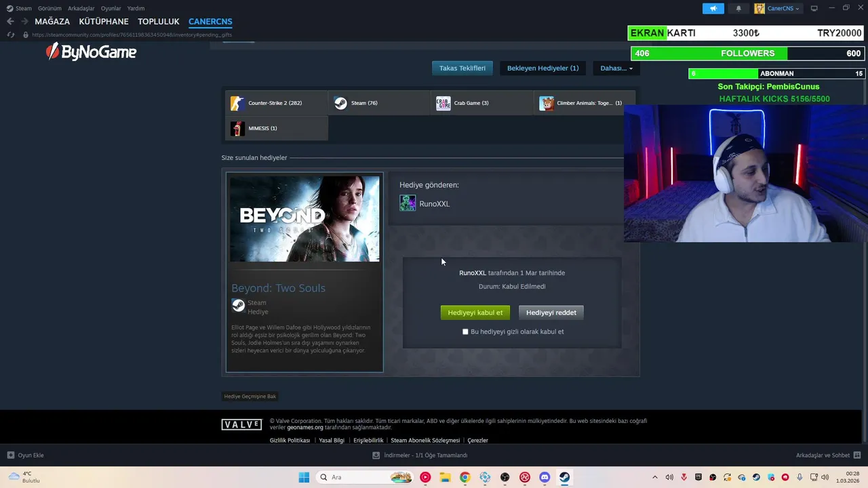
Task: Click Hediye Geçmişine Bak
Action: click(250, 396)
